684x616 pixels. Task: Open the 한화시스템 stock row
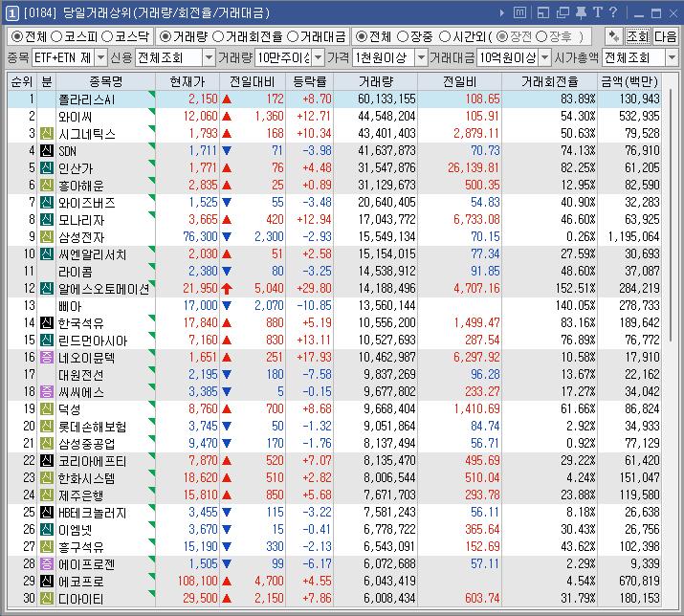coord(334,477)
